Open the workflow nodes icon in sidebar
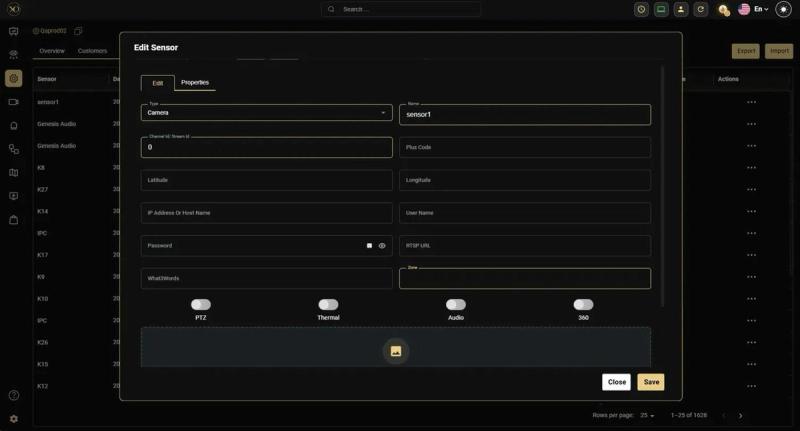 (x=14, y=149)
